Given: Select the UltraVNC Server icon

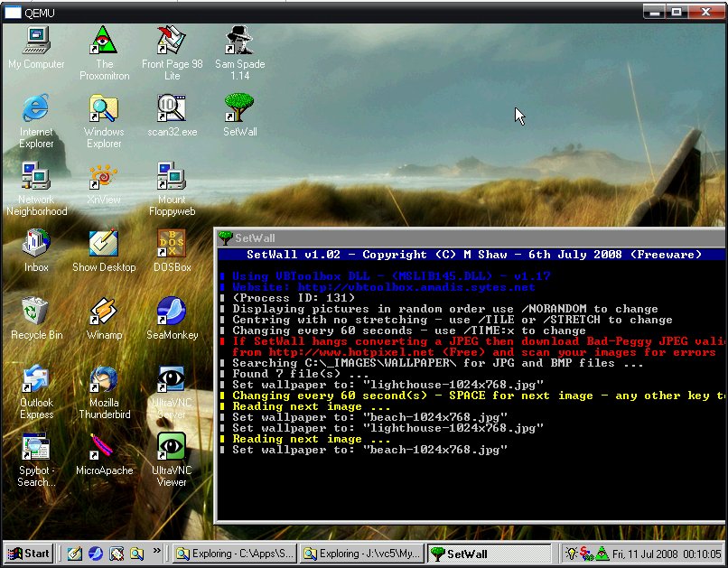Looking at the screenshot, I should click(172, 392).
